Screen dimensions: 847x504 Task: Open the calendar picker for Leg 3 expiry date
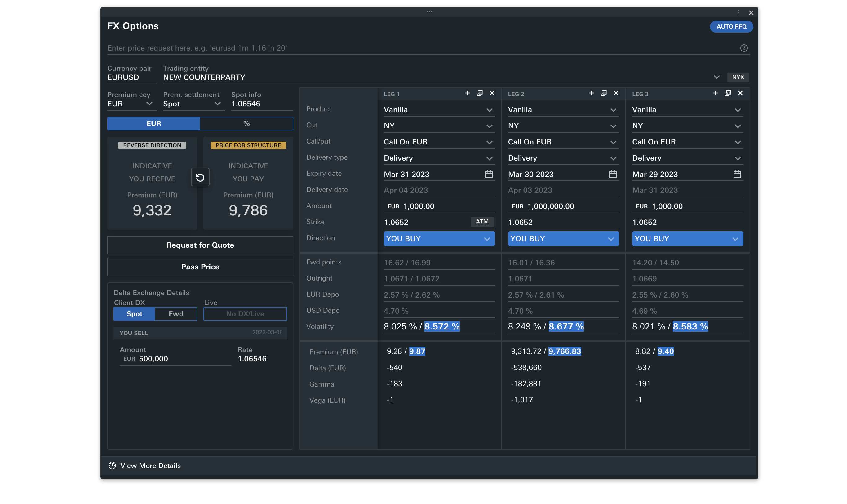pos(737,174)
